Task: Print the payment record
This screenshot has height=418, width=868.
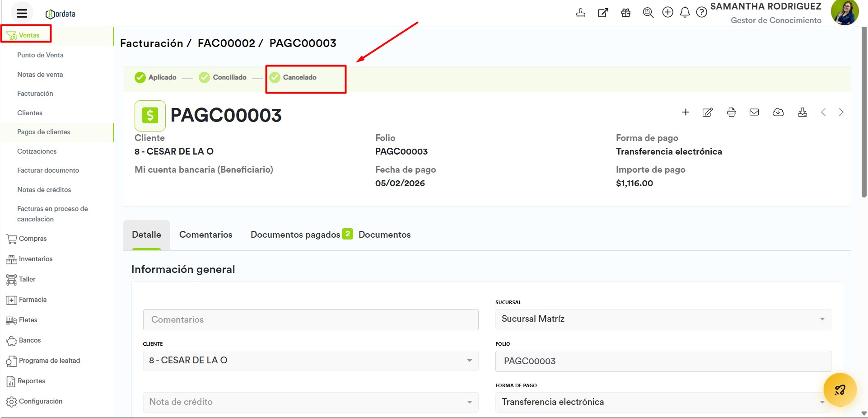Action: point(732,112)
